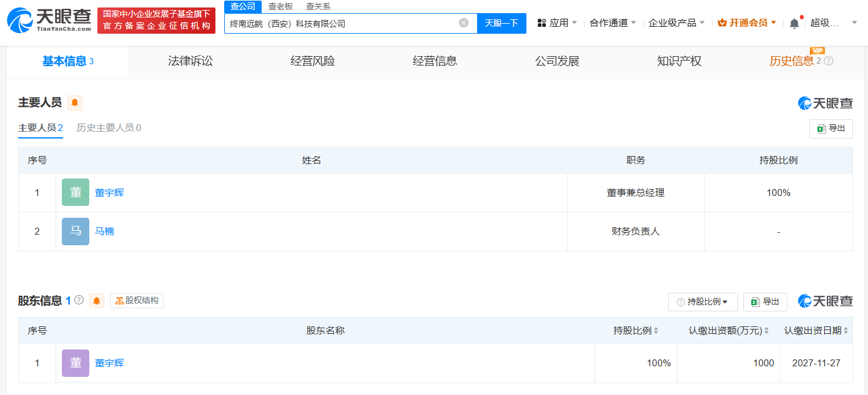
Task: Click orange alert bell beside 主要人员
Action: [x=75, y=103]
